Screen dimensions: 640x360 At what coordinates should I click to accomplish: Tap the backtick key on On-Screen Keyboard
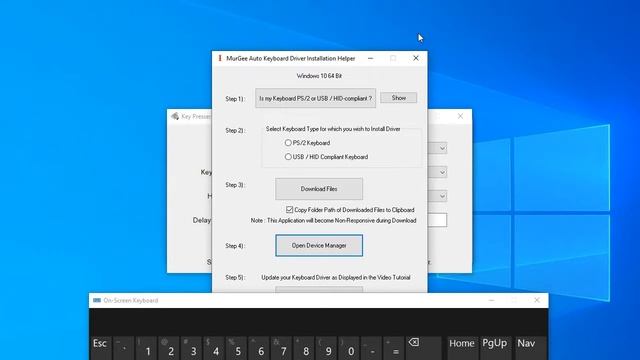click(x=124, y=348)
